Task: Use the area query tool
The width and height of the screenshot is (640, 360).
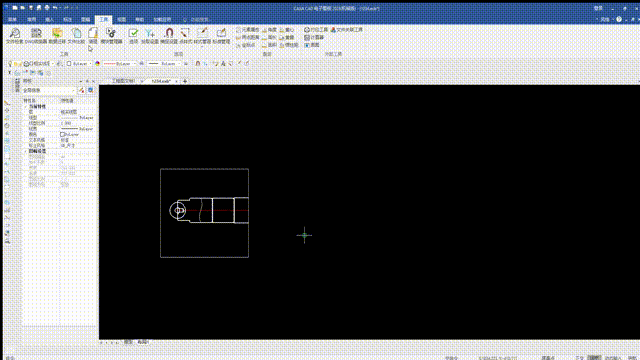Action: [x=269, y=45]
